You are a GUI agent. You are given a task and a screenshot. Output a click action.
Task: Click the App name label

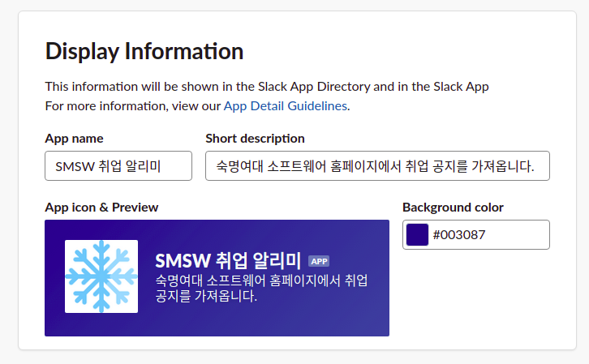[x=74, y=139]
